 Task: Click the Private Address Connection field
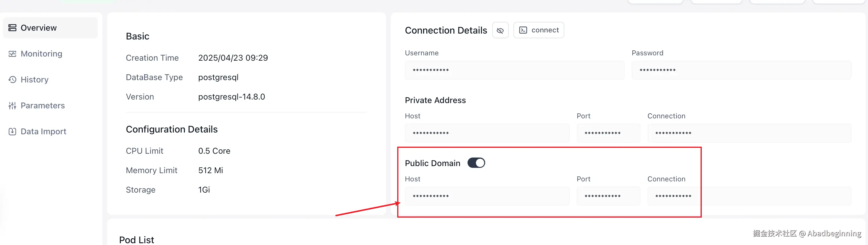click(749, 133)
